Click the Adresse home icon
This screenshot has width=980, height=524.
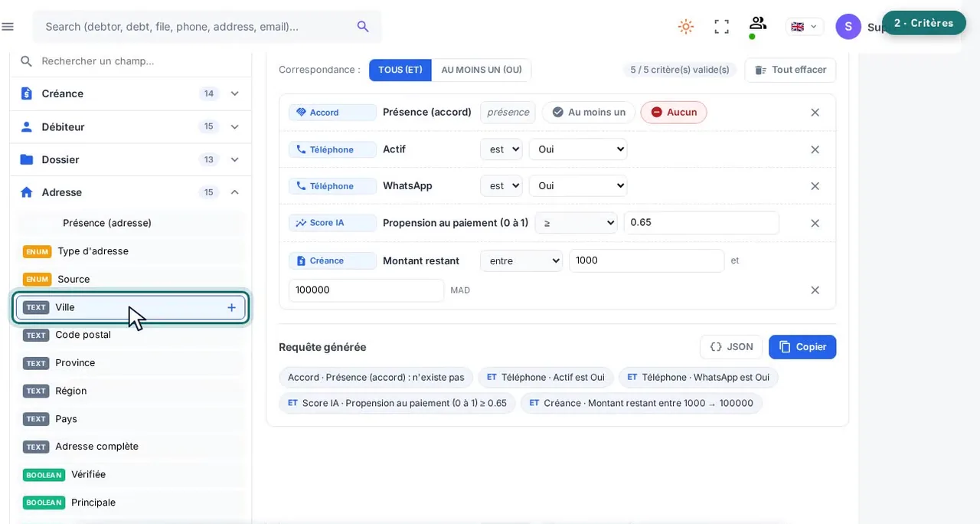point(27,192)
